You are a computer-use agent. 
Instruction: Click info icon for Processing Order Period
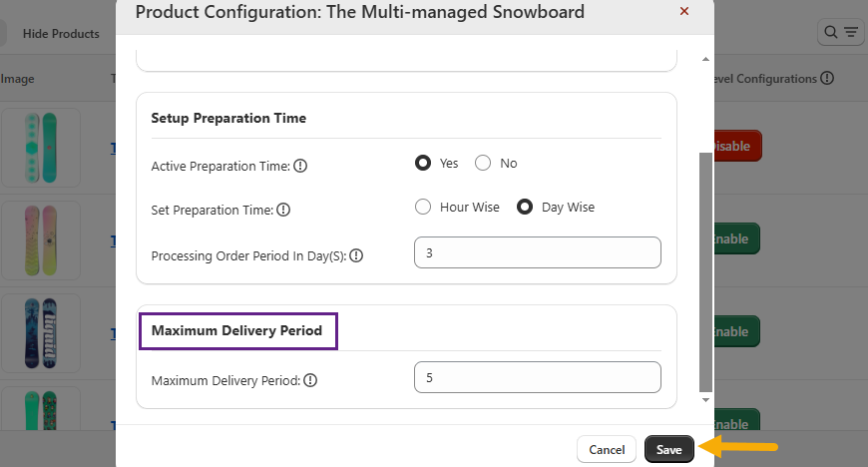pos(356,255)
